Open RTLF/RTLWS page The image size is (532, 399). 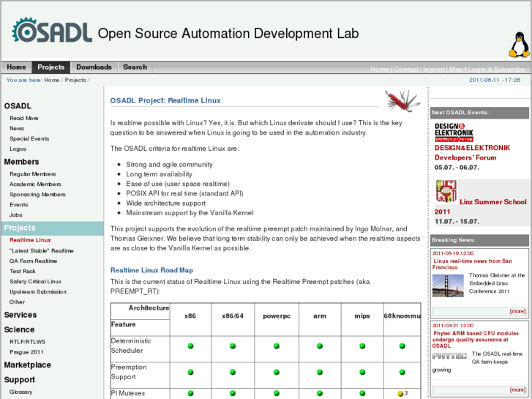coord(27,342)
